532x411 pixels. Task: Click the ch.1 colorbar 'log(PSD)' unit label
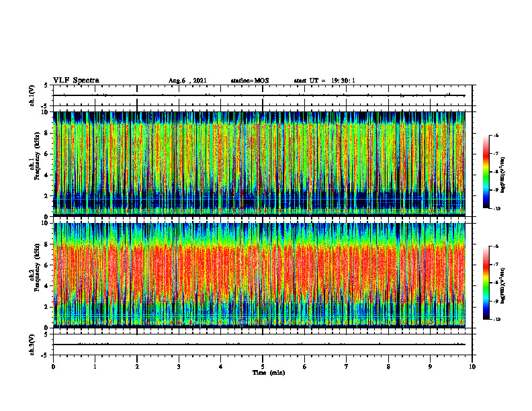[x=503, y=175]
